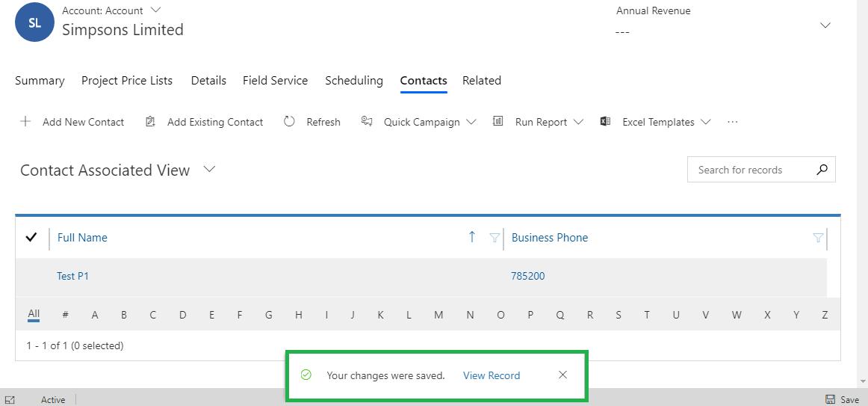Expand the Quick Campaign dropdown chevron
The width and height of the screenshot is (868, 406).
[471, 122]
